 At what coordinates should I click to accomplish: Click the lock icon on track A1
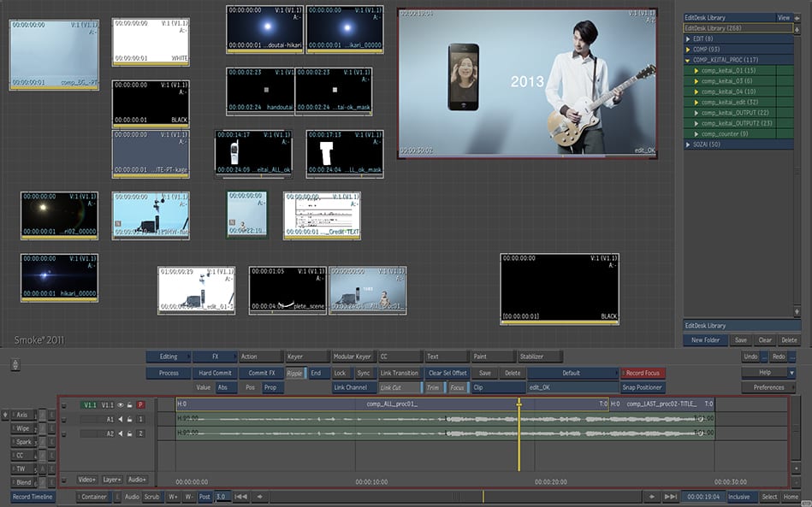coord(129,419)
